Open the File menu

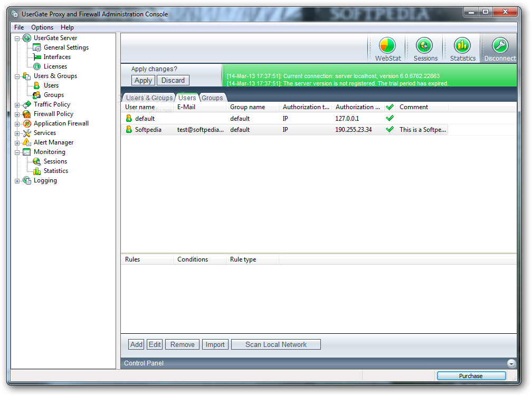click(19, 27)
